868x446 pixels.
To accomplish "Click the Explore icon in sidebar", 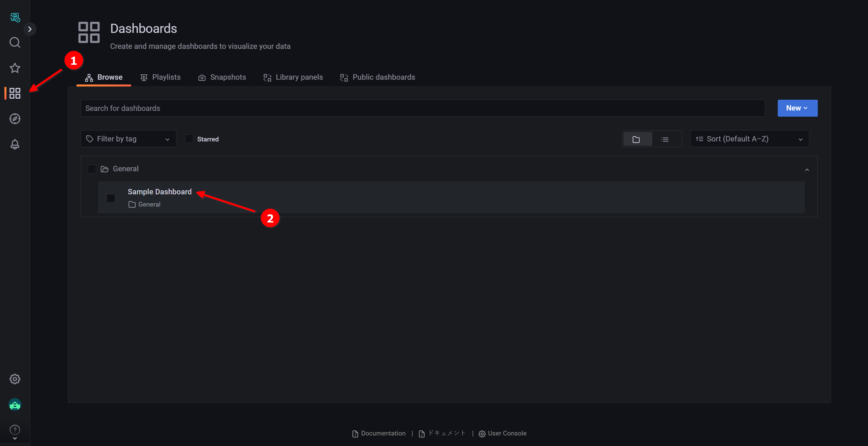I will tap(15, 119).
